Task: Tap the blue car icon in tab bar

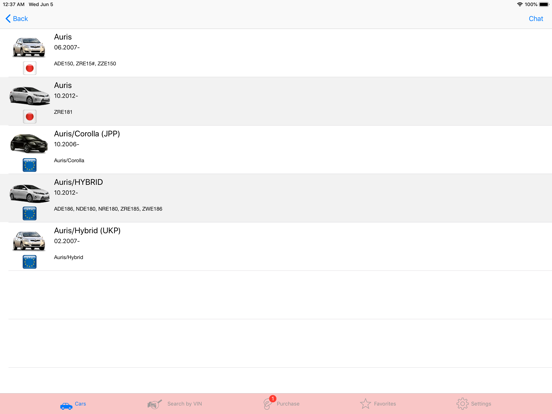Action: click(66, 406)
